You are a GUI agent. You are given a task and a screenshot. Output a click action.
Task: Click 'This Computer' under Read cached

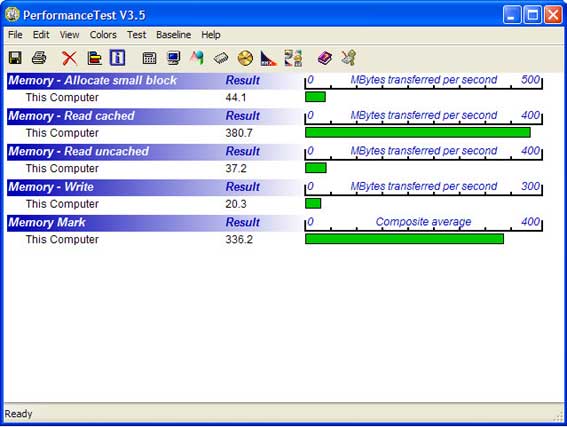(x=62, y=133)
